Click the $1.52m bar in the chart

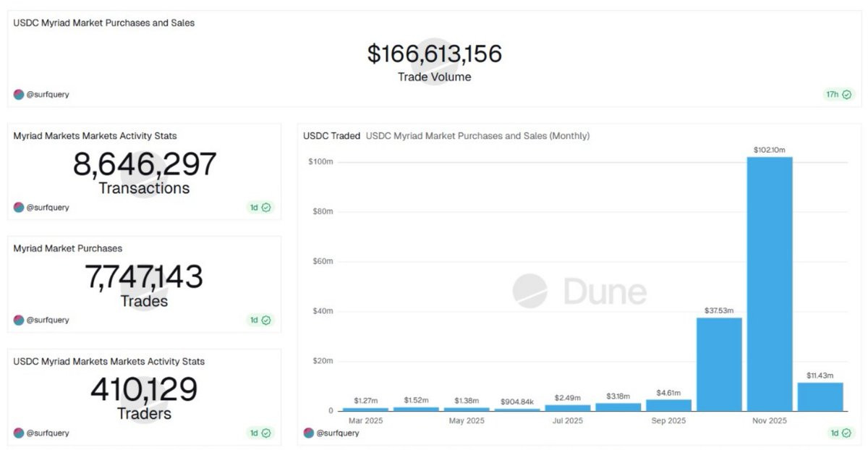pos(416,409)
